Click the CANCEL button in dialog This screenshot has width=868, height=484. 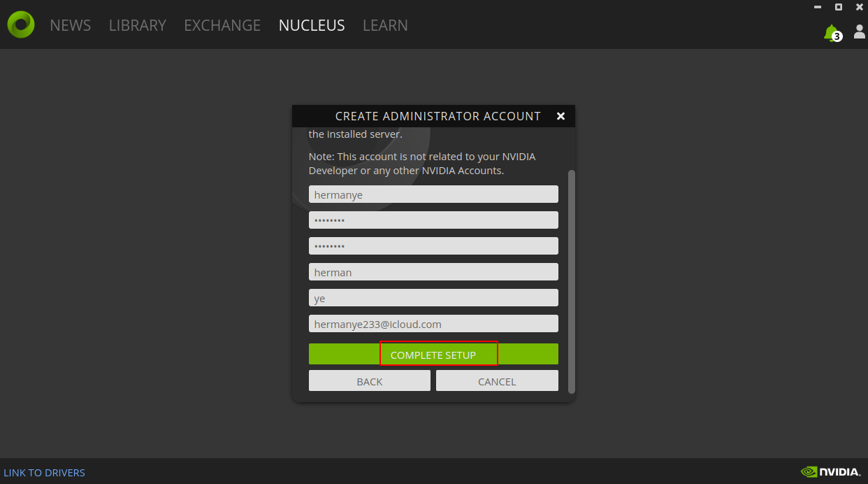497,380
